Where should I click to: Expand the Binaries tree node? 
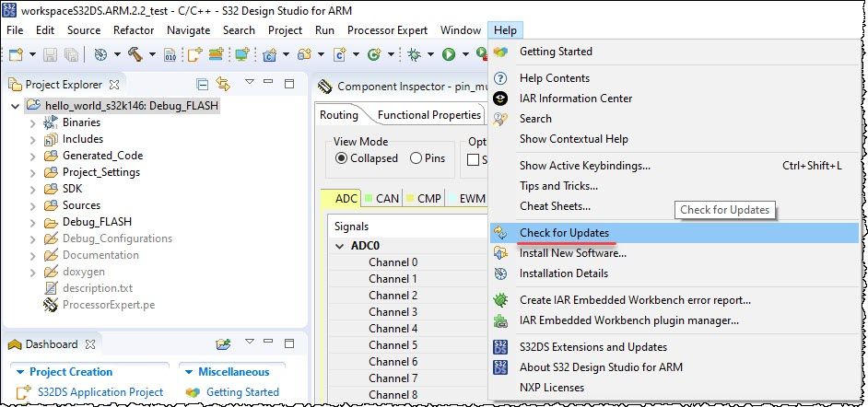pyautogui.click(x=33, y=122)
